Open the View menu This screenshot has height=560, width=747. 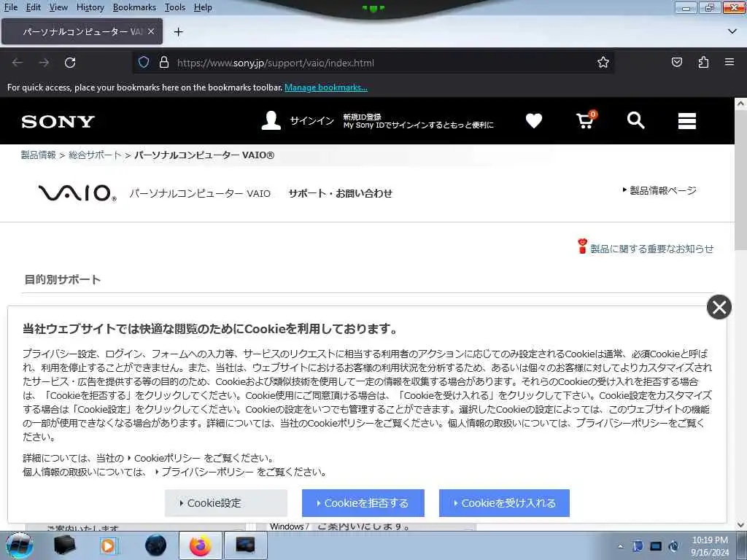[58, 7]
